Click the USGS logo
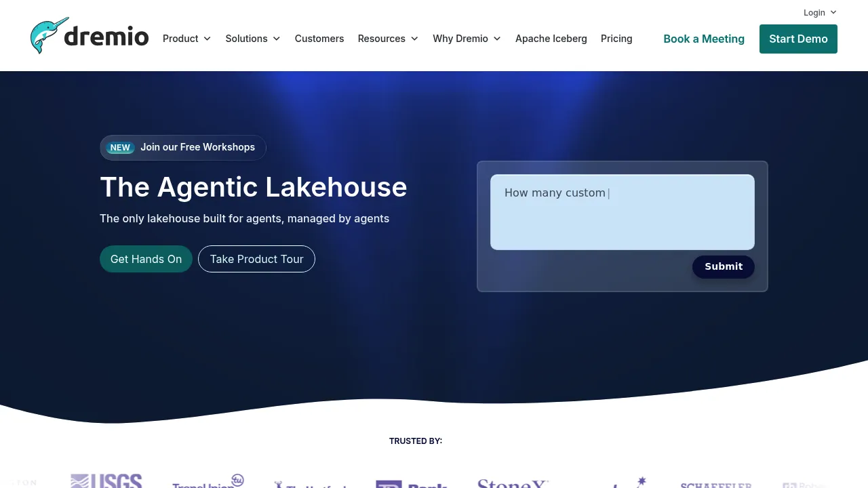868x488 pixels. pos(106,481)
